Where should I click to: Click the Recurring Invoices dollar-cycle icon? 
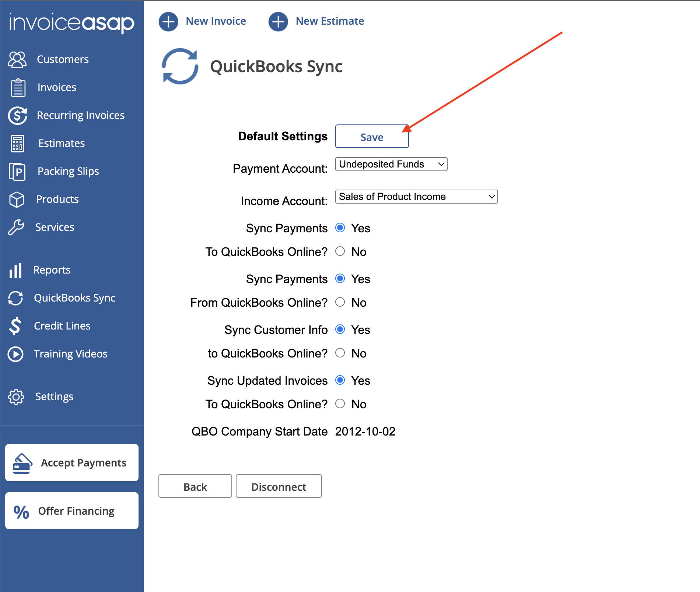(17, 115)
